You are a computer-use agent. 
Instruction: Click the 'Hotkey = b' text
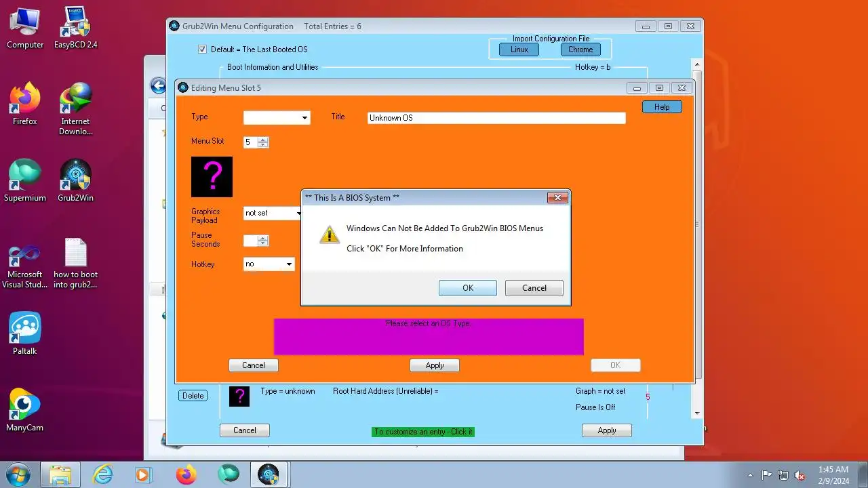(x=593, y=67)
